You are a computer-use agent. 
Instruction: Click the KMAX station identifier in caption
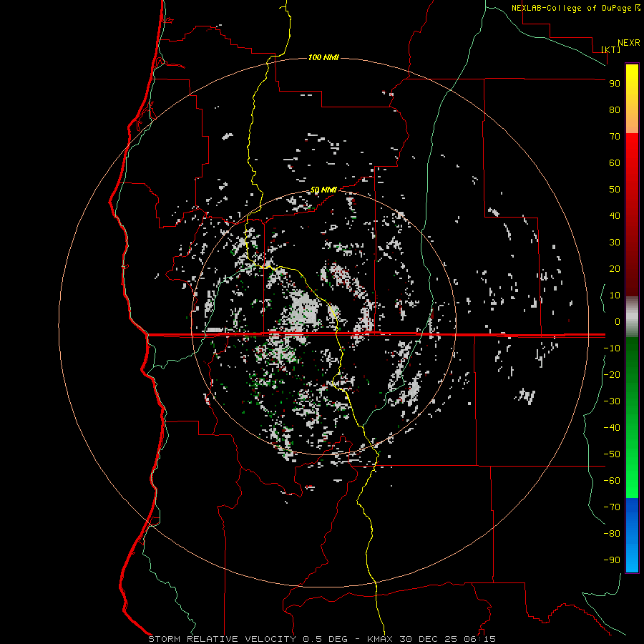tap(381, 638)
